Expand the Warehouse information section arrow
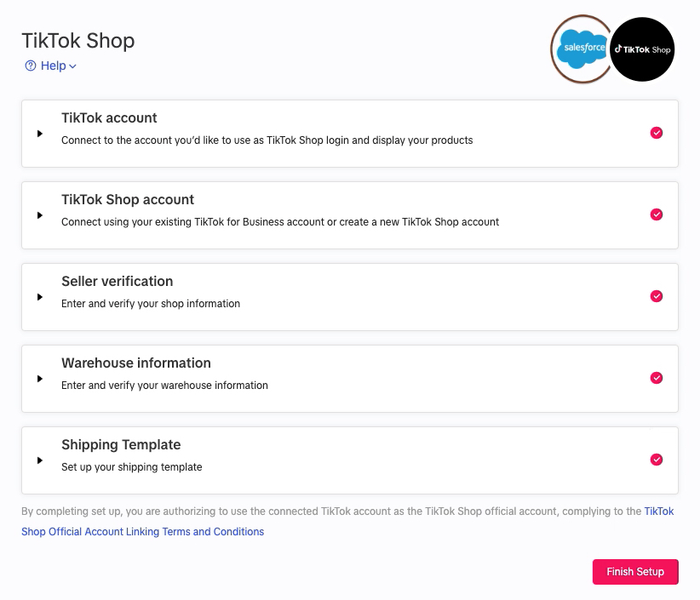The width and height of the screenshot is (700, 600). tap(40, 379)
